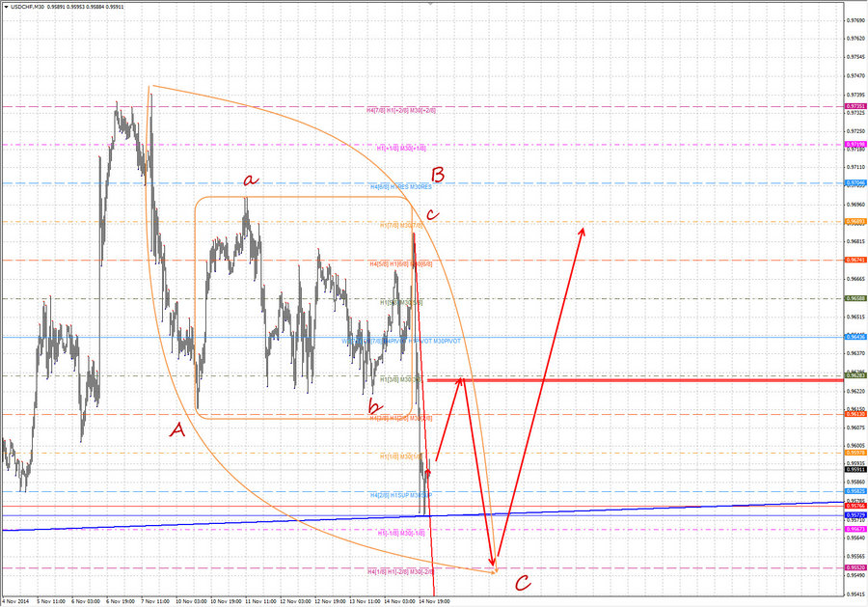The image size is (868, 607).
Task: Click the 5 Nov 11:00 time label
Action: click(51, 601)
